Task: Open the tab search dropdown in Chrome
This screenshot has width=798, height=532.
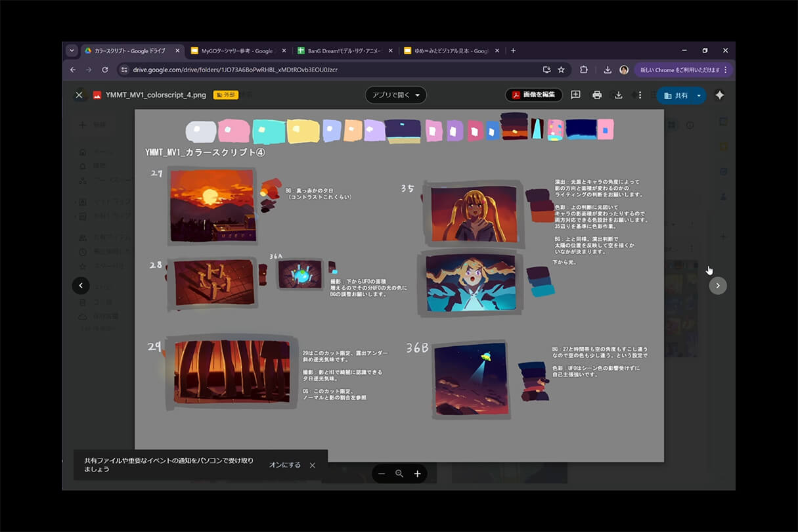Action: [72, 51]
